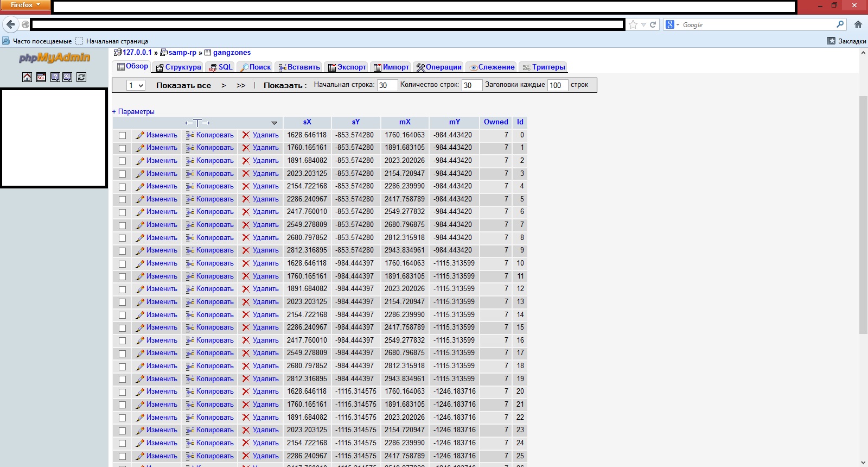Go to next page with > button
The height and width of the screenshot is (467, 868).
point(224,85)
